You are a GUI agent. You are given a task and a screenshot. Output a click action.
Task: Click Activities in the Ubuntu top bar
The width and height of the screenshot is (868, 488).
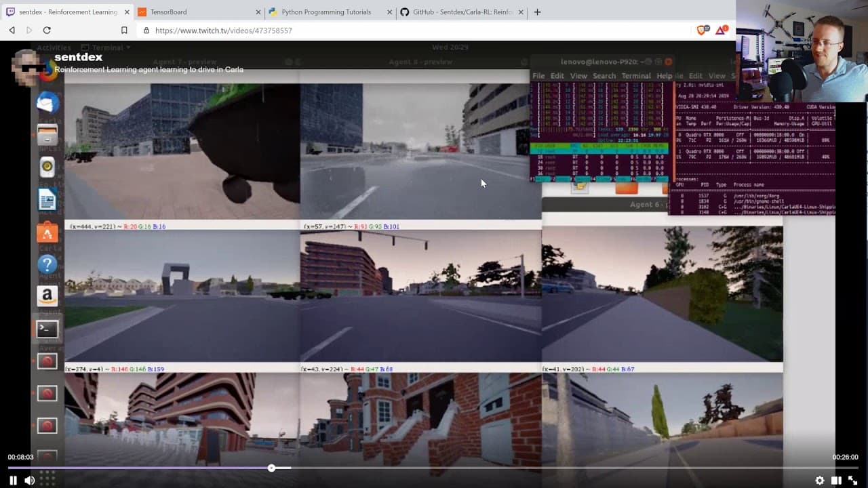(x=54, y=47)
